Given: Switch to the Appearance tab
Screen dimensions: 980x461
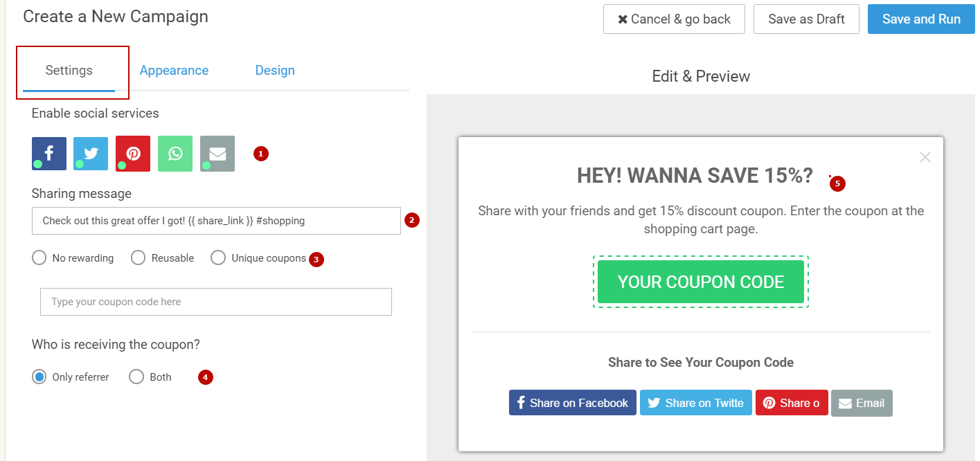Looking at the screenshot, I should [174, 70].
